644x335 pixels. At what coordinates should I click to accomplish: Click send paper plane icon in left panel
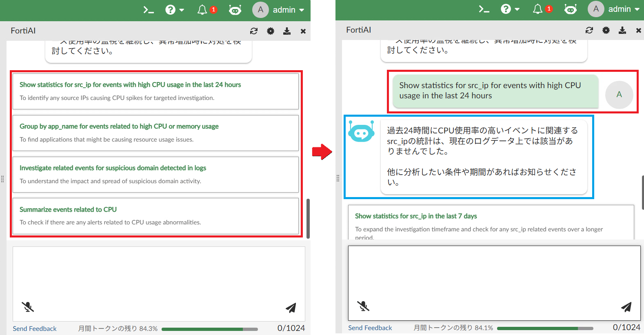pyautogui.click(x=291, y=308)
